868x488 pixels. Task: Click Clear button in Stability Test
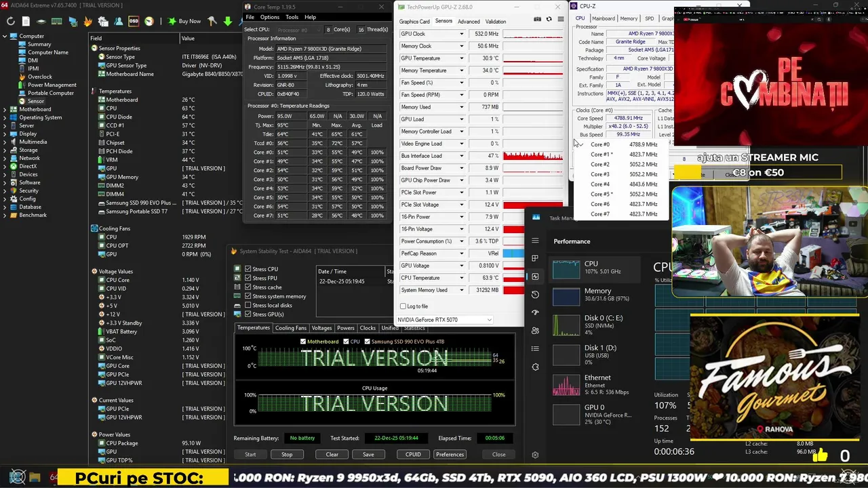(332, 455)
